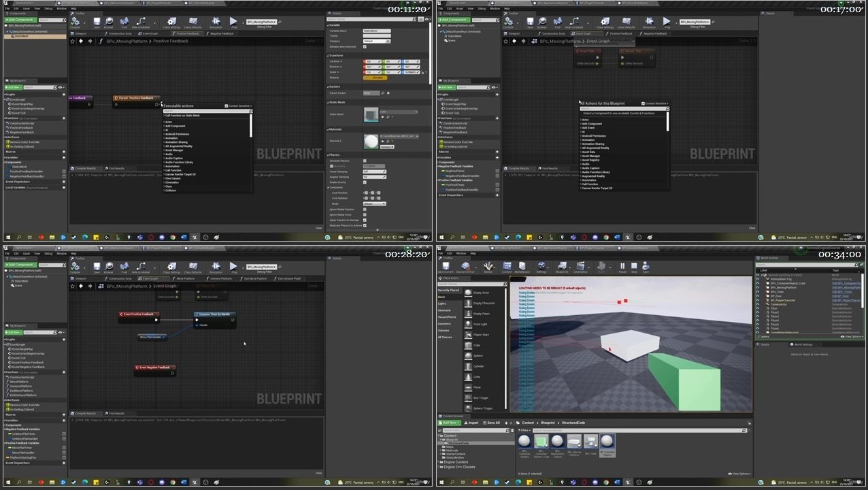Viewport: 868px width, 490px height.
Task: Enable Simulate Physics checkbox
Action: tap(365, 161)
